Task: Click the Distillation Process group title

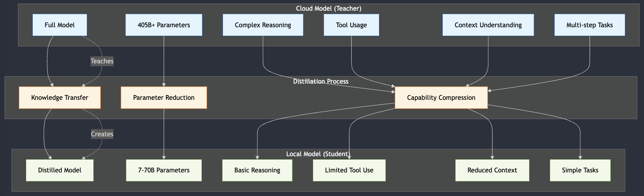Action: [321, 81]
